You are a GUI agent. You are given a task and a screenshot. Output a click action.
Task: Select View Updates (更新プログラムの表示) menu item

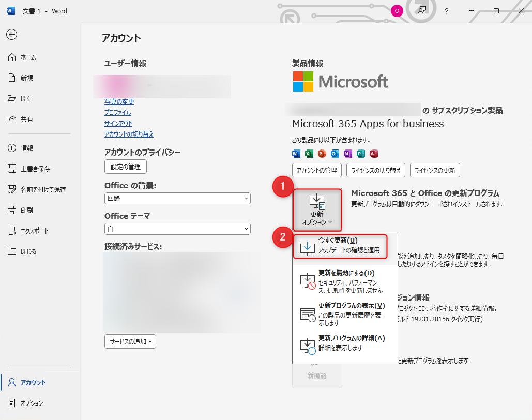345,314
